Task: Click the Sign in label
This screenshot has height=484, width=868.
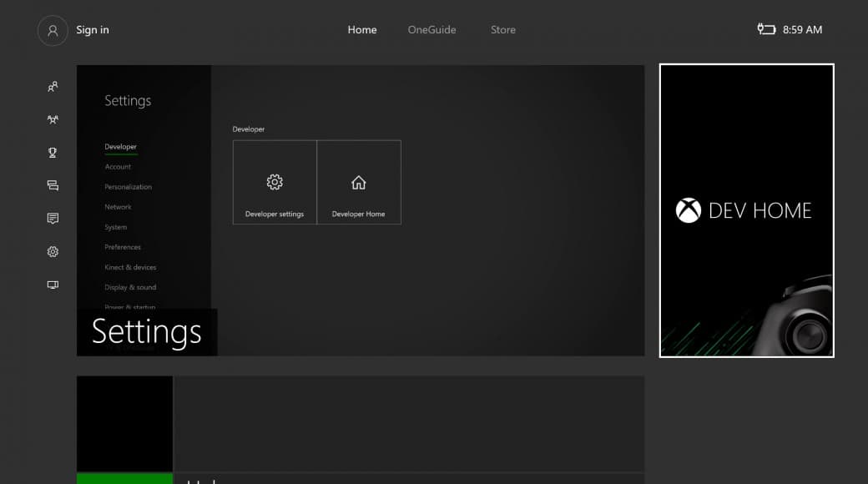Action: 92,30
